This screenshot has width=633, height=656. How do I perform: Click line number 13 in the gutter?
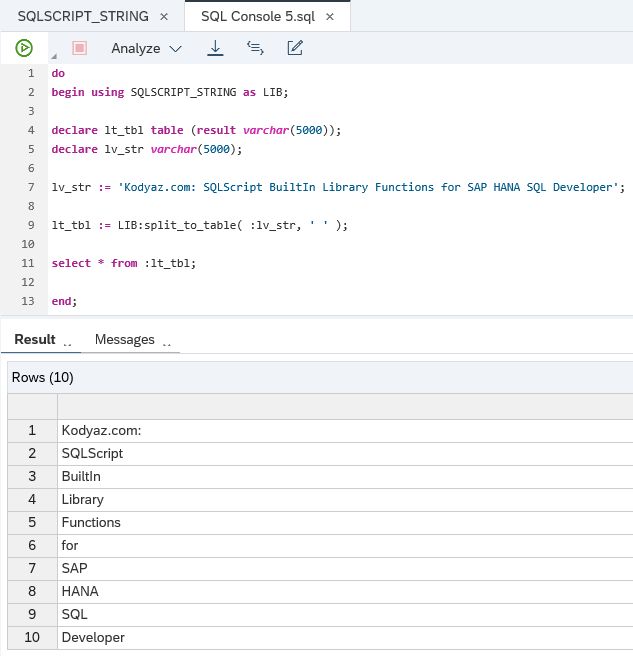click(x=28, y=301)
